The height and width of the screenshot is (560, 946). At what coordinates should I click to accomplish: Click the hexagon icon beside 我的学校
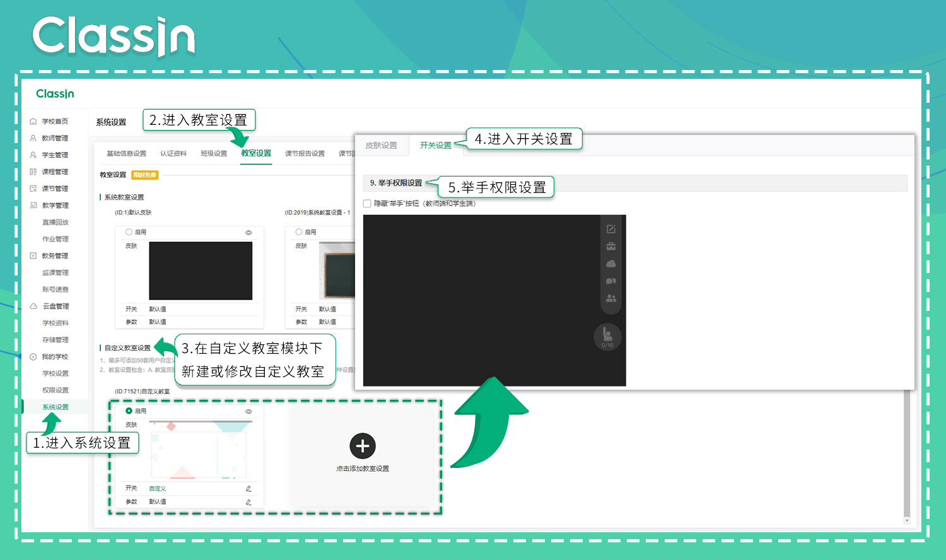33,356
